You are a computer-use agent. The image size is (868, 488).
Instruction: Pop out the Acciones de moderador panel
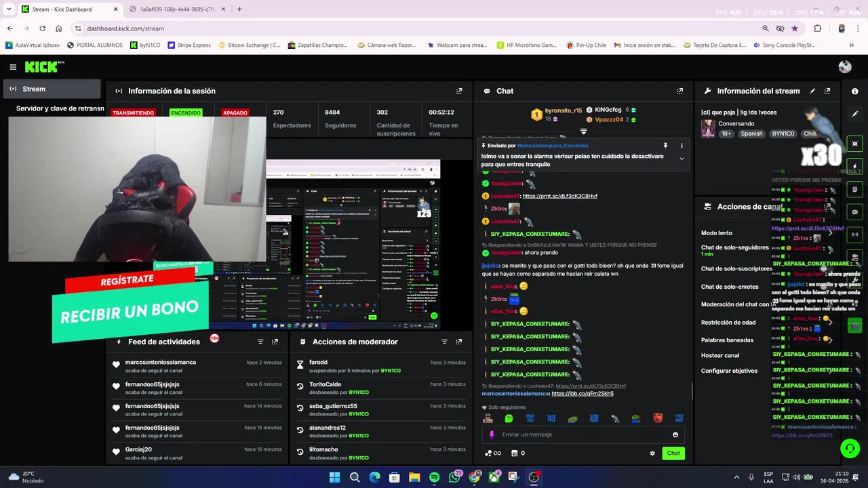[x=459, y=342]
